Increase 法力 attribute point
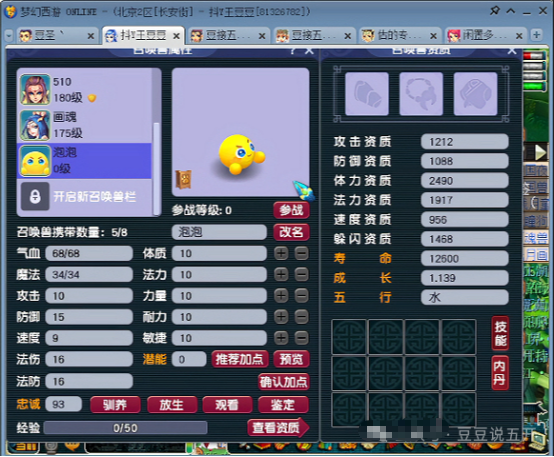The image size is (554, 457). pyautogui.click(x=281, y=275)
